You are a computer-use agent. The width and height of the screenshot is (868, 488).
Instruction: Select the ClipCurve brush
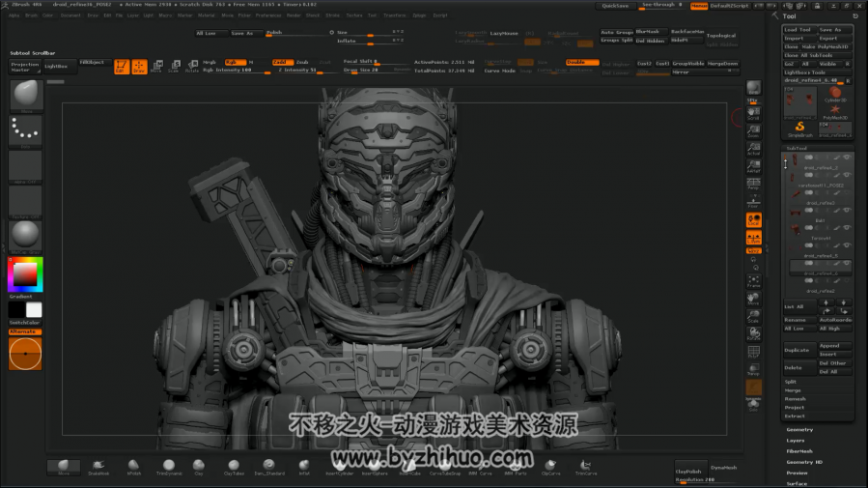click(x=550, y=467)
